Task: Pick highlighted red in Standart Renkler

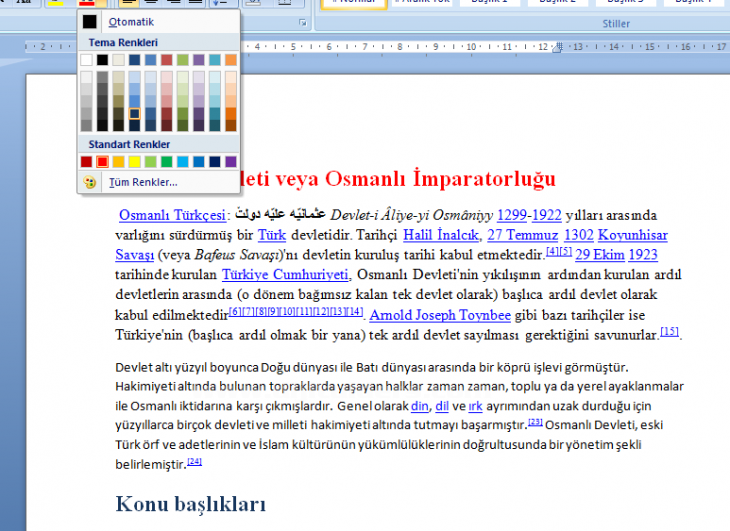Action: click(x=102, y=161)
